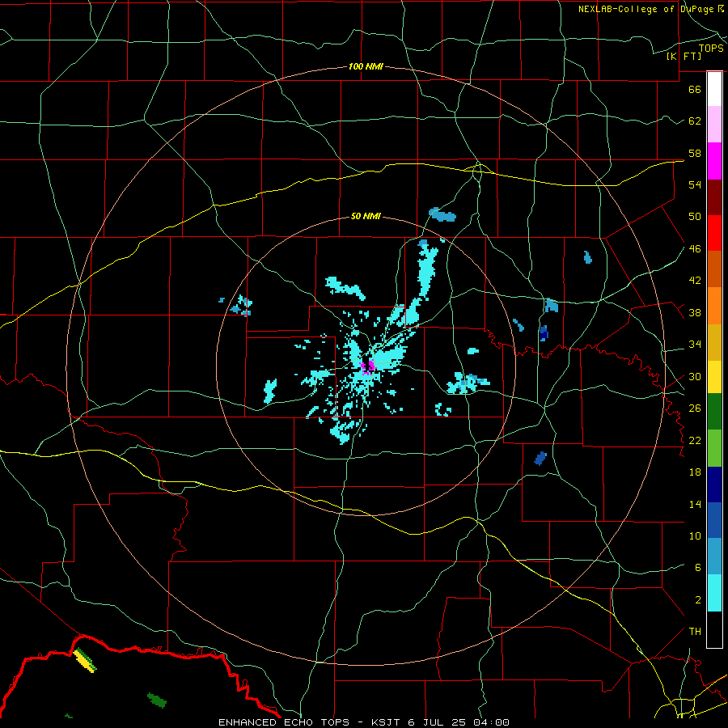Click the yellow legend swatch
Screen dimensions: 728x728
point(714,377)
